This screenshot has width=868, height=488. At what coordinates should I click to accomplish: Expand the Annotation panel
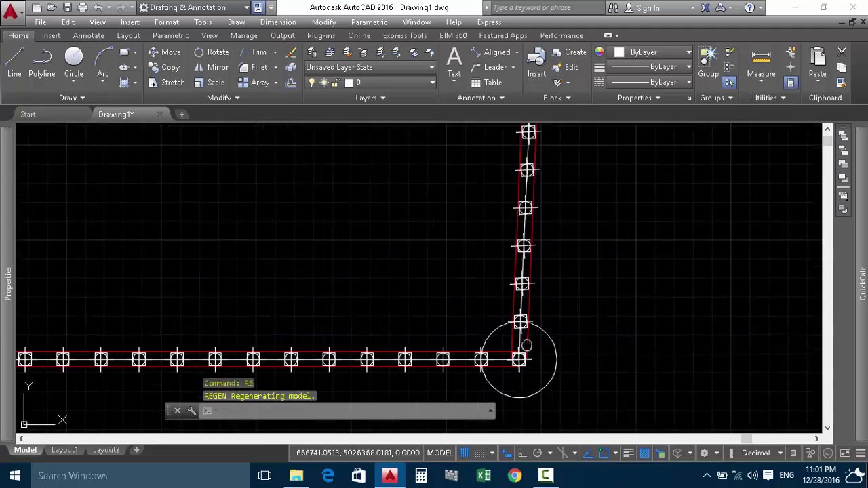coord(481,98)
